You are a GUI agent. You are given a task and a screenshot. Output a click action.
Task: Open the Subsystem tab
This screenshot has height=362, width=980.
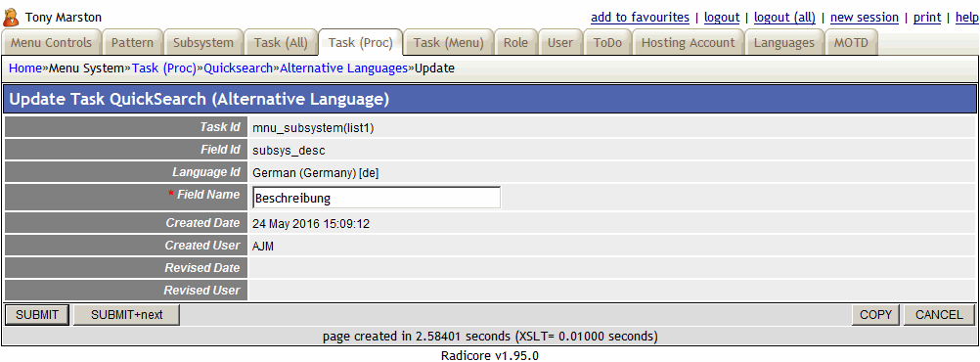tap(203, 43)
